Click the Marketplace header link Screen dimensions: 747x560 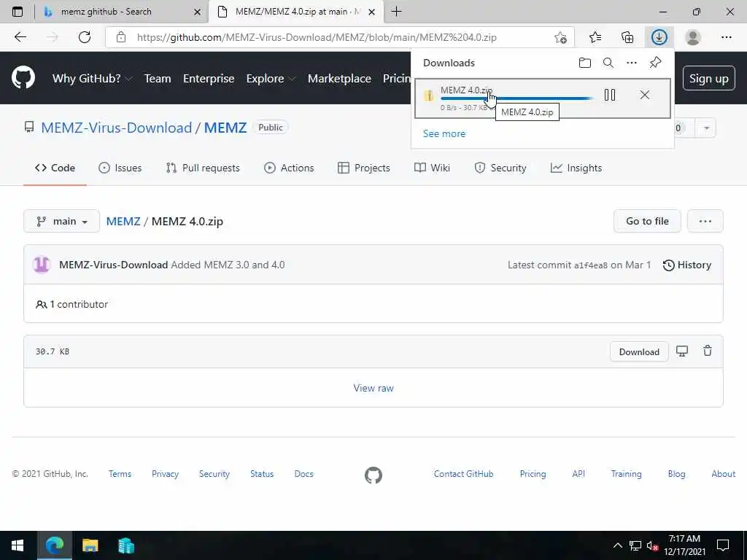339,79
